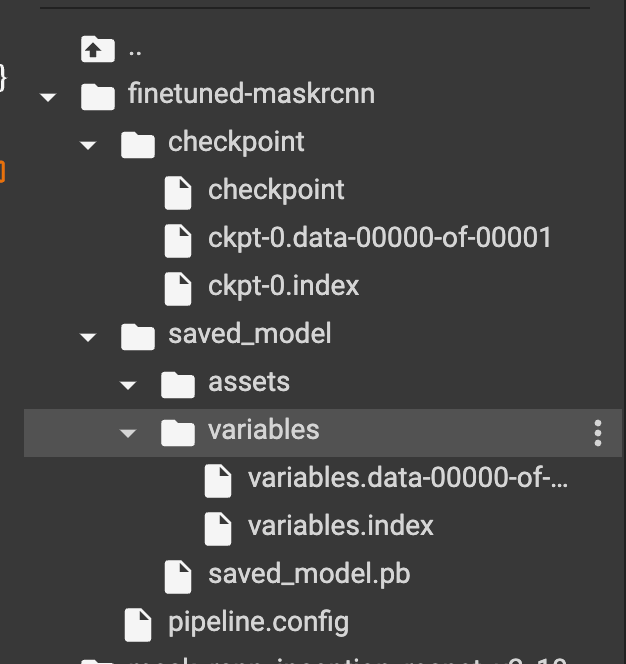Screen dimensions: 626x664
Task: Click the saved_model.pb file icon
Action: coord(178,577)
